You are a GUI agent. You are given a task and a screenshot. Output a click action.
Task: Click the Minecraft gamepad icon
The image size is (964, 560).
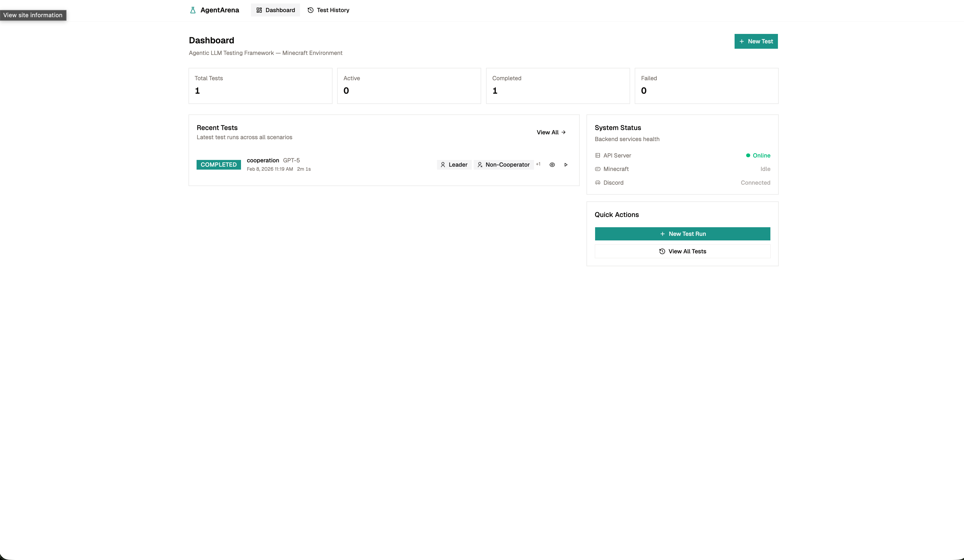598,169
